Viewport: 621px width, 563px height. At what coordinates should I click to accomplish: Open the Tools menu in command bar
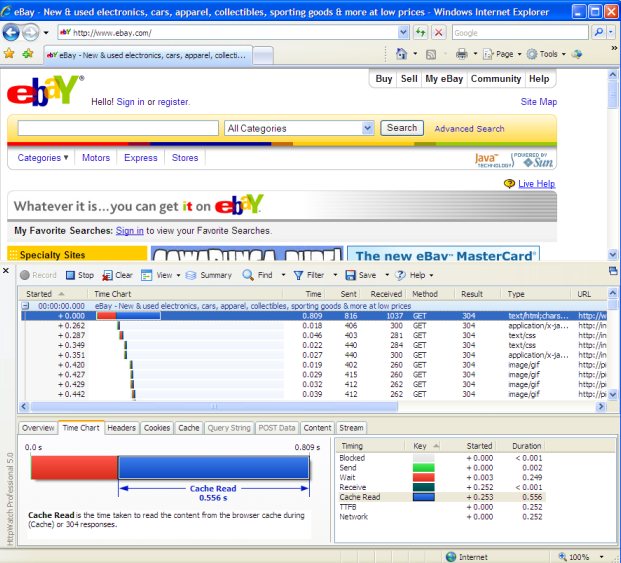(x=546, y=54)
